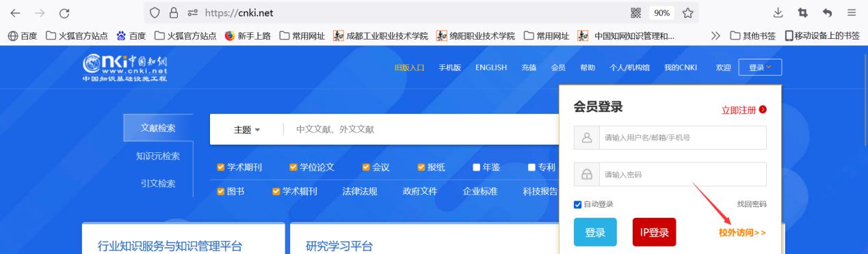Expand the 主题 search field dropdown
The height and width of the screenshot is (254, 868).
coord(247,130)
